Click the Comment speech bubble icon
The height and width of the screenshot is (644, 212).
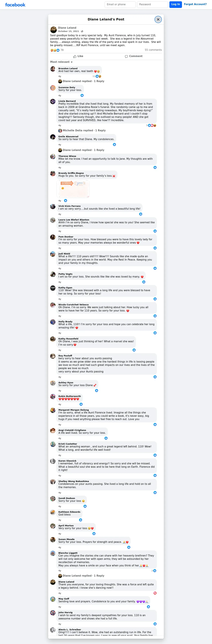point(126,57)
